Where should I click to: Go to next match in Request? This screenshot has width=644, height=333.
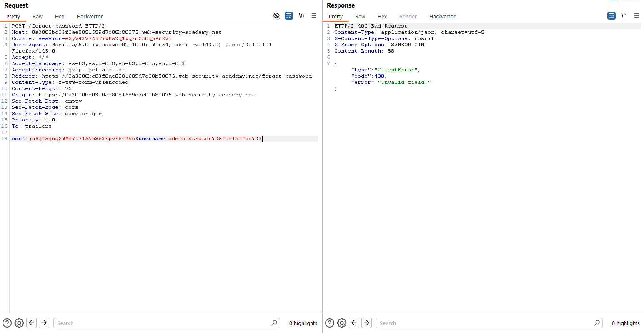click(44, 323)
